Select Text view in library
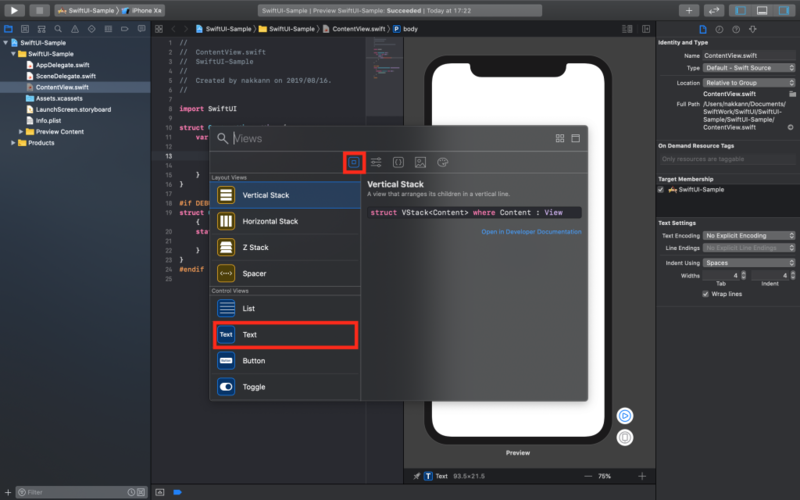800x500 pixels. click(285, 335)
